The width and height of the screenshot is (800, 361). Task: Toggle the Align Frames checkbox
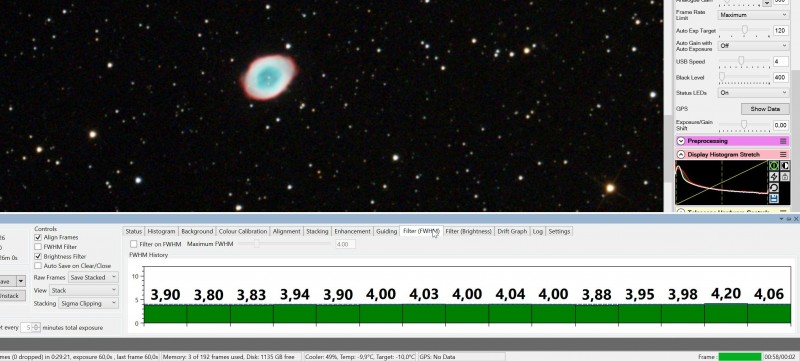(x=38, y=238)
